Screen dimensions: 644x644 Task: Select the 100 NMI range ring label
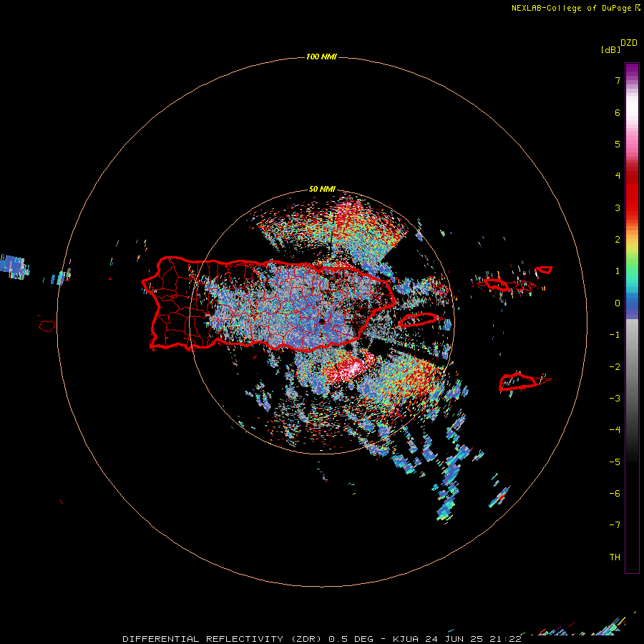321,57
